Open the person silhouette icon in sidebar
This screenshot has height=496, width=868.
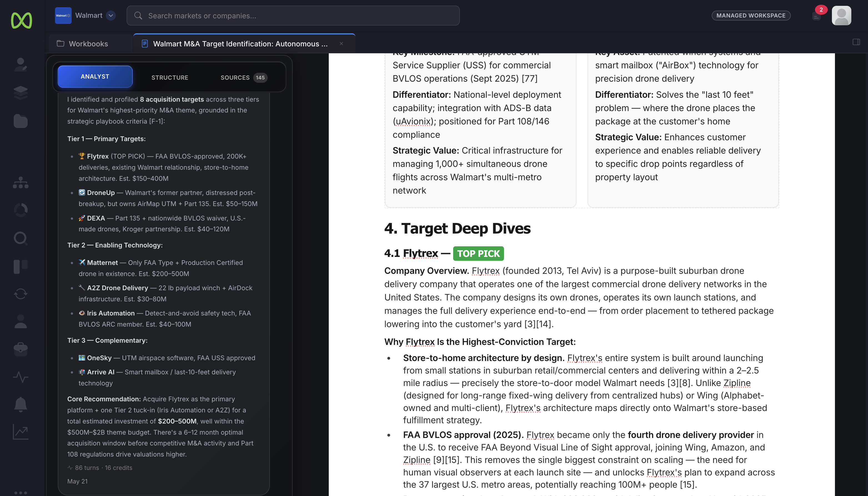21,321
